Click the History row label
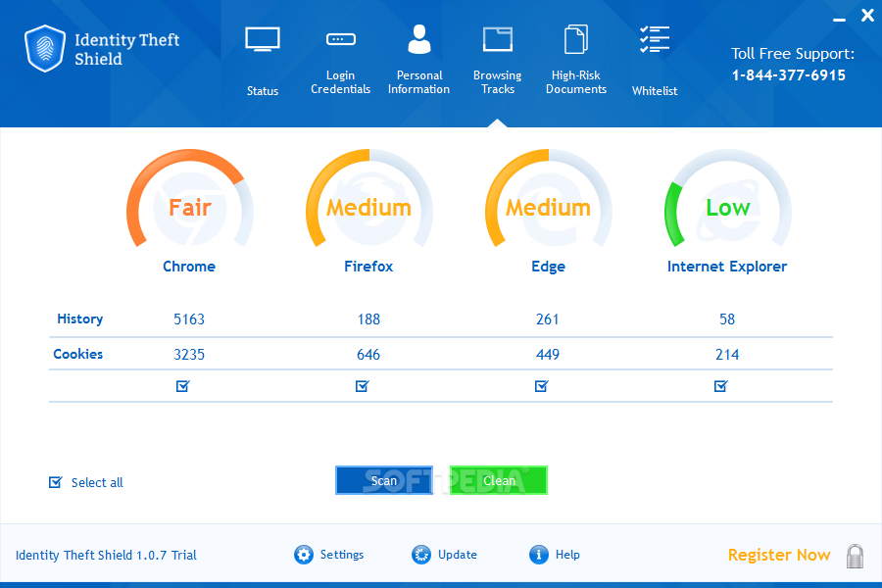 coord(80,319)
